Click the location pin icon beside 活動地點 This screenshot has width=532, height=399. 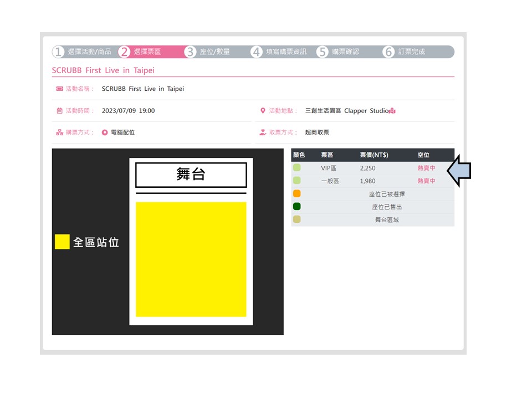pos(263,111)
